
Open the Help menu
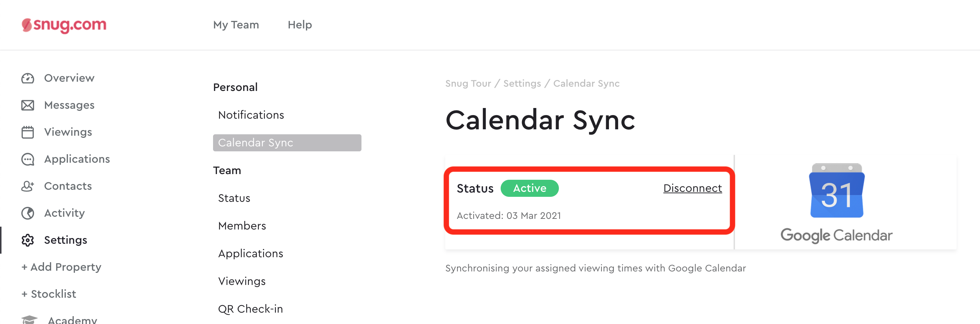(x=300, y=25)
